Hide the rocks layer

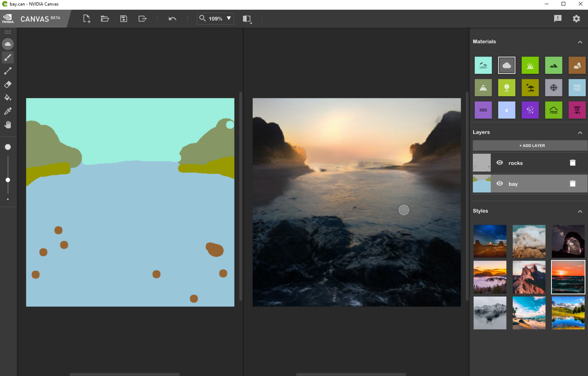click(x=499, y=163)
